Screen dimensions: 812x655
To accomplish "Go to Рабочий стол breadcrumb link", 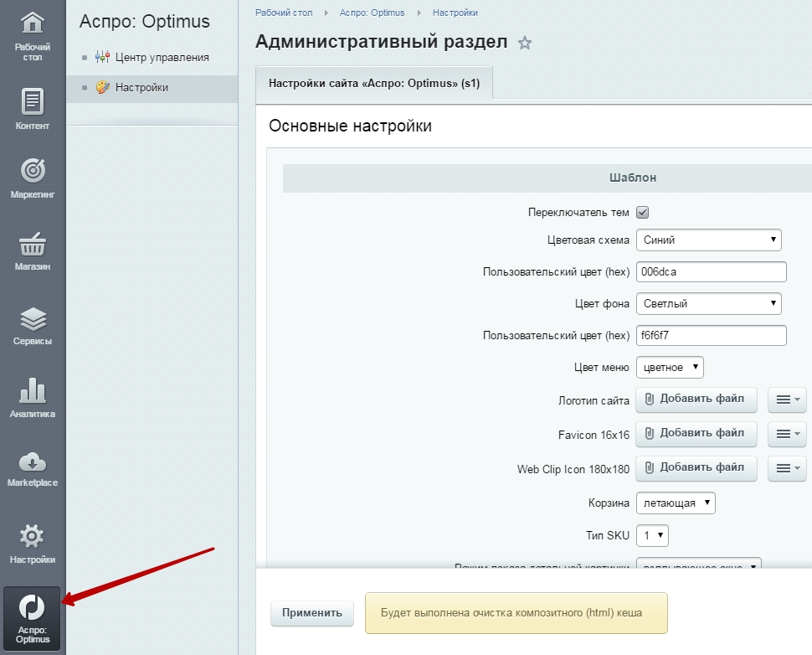I will (x=284, y=13).
